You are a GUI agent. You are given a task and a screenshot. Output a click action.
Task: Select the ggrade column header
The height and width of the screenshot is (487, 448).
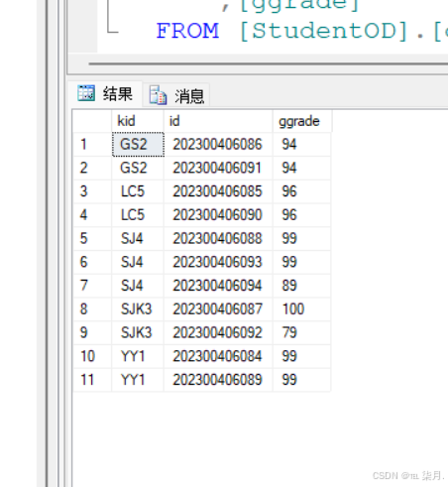click(x=302, y=121)
